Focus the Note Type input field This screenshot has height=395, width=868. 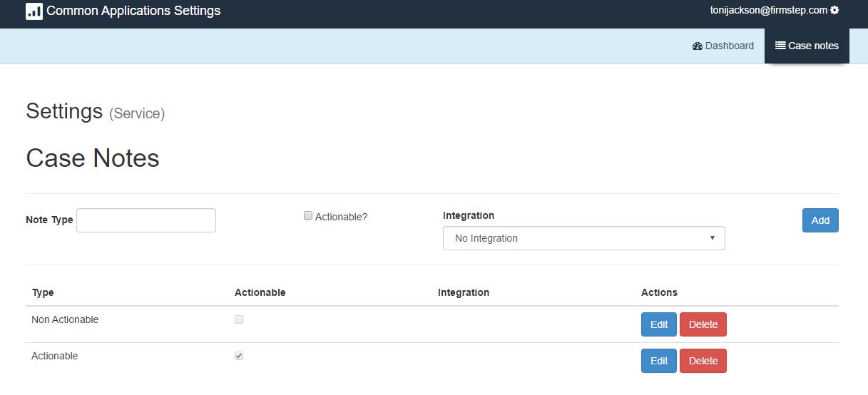pos(146,220)
